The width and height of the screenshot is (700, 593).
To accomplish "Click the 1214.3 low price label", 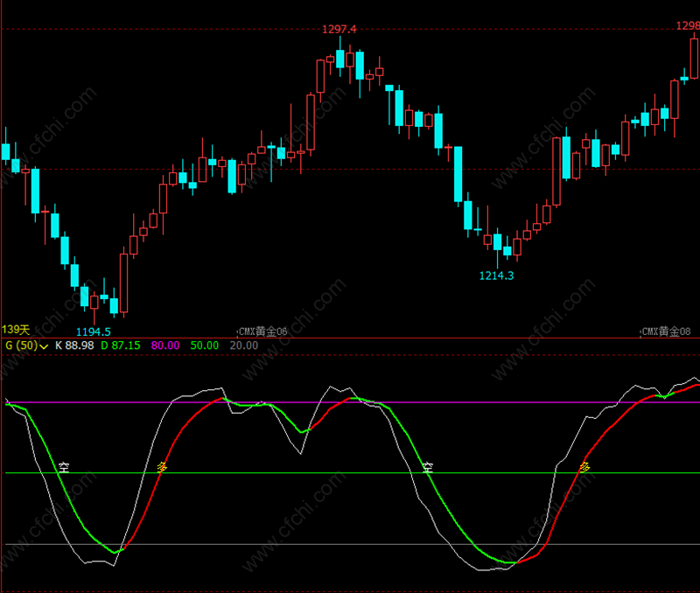I will tap(496, 276).
